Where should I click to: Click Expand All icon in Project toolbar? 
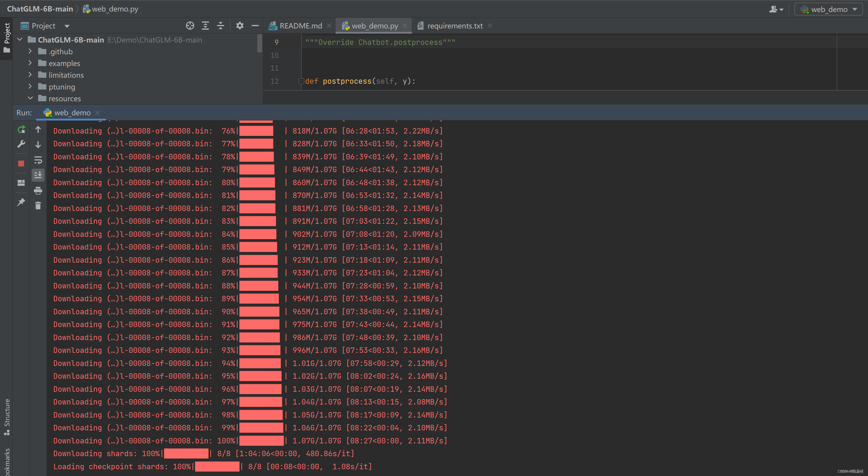coord(205,26)
